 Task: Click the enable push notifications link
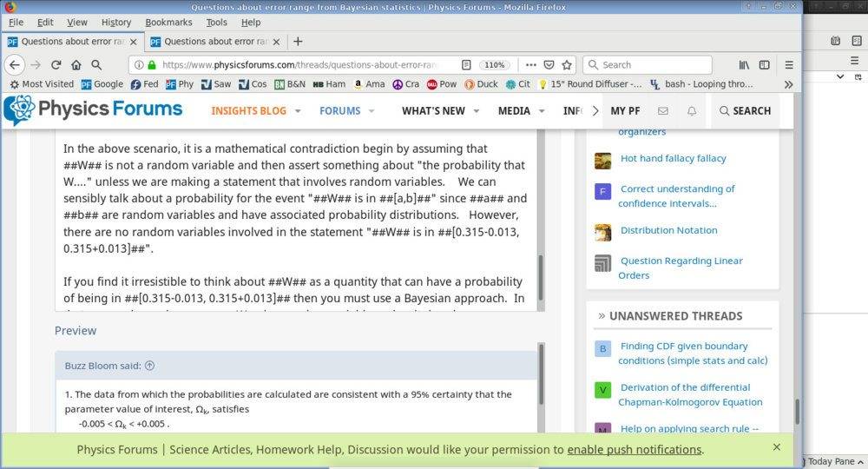tap(635, 450)
